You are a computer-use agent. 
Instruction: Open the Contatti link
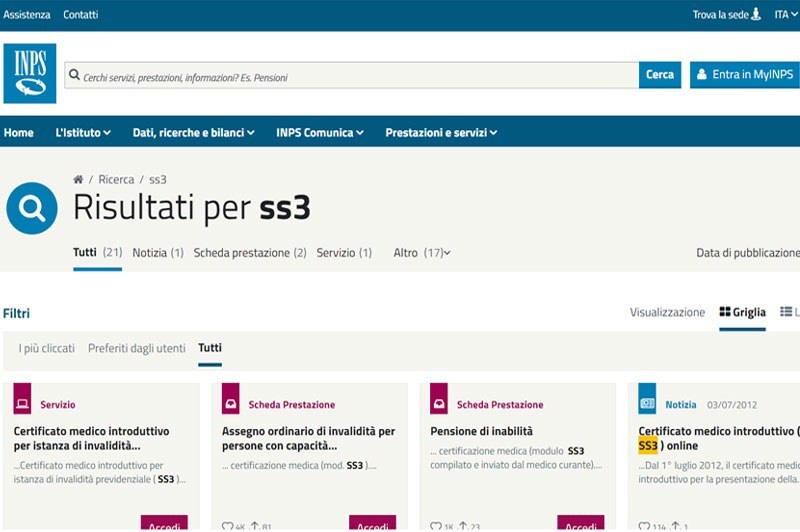pos(81,15)
